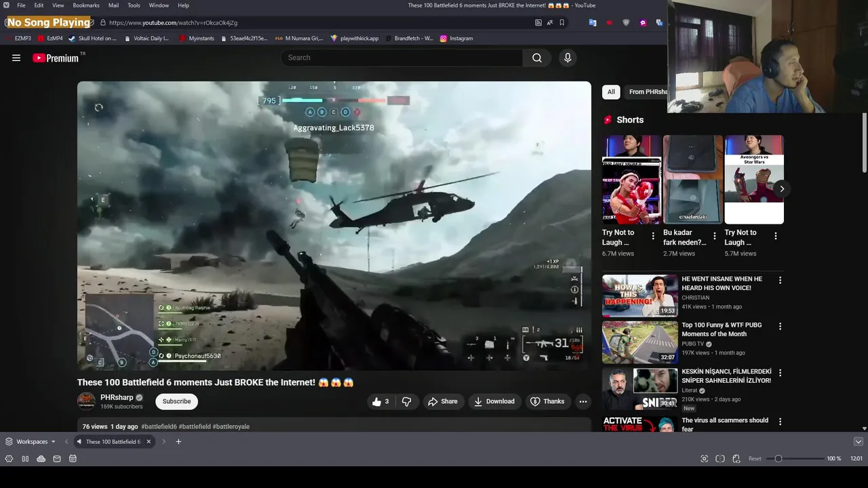868x488 pixels.
Task: Open the sync cloud icon
Action: (41, 459)
